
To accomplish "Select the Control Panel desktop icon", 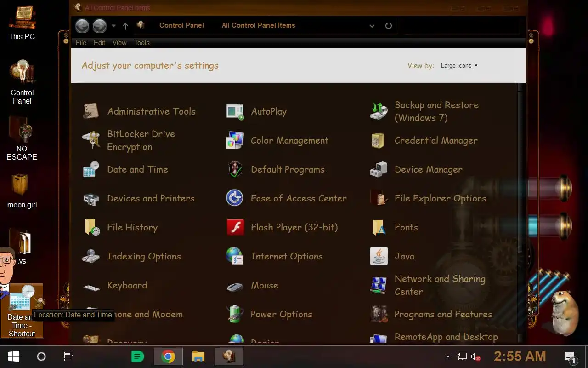I will pyautogui.click(x=22, y=82).
